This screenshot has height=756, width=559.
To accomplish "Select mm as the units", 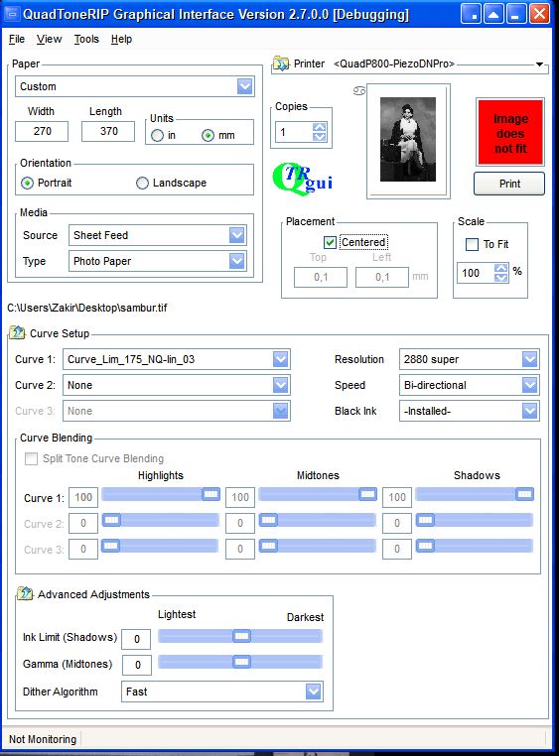I will click(x=208, y=136).
